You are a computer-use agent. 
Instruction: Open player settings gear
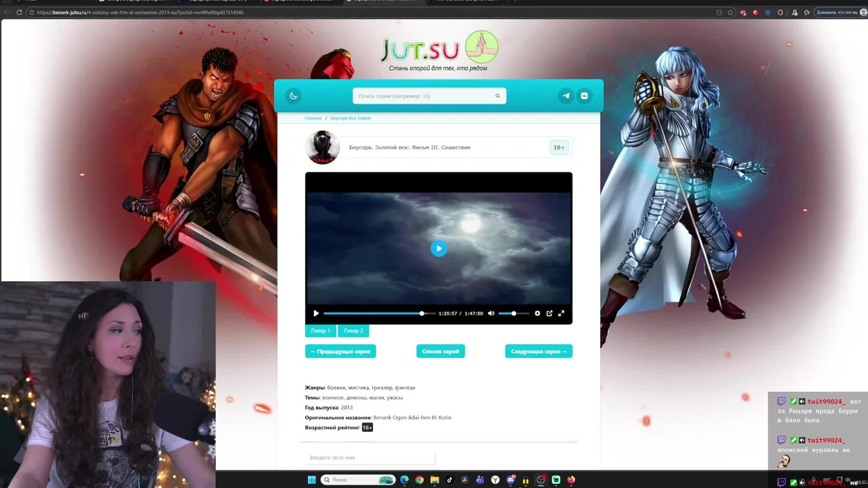pyautogui.click(x=538, y=313)
